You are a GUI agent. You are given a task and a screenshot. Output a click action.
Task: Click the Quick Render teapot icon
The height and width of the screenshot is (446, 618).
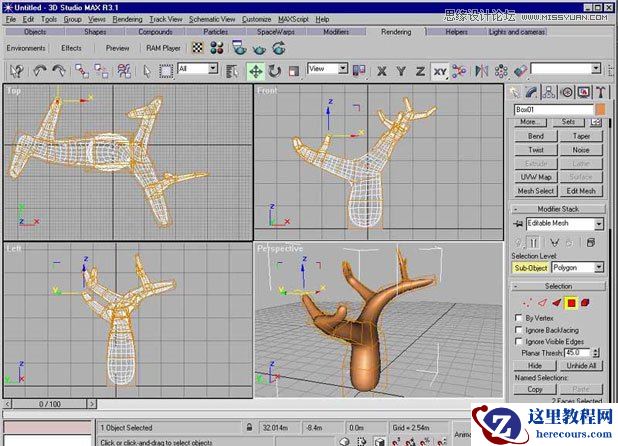point(259,49)
